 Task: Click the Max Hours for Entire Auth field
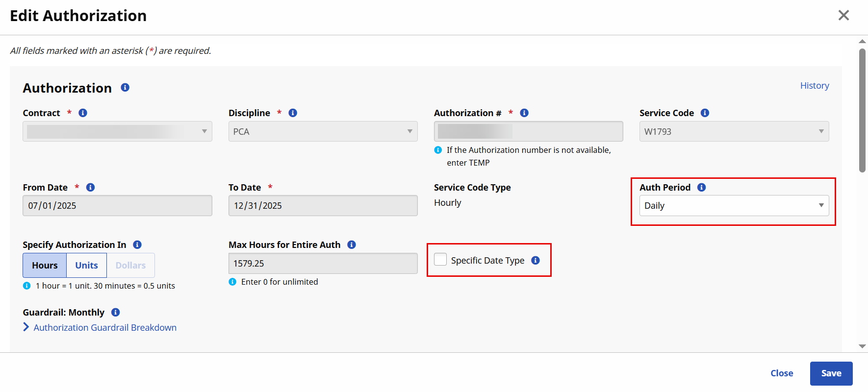pyautogui.click(x=323, y=264)
